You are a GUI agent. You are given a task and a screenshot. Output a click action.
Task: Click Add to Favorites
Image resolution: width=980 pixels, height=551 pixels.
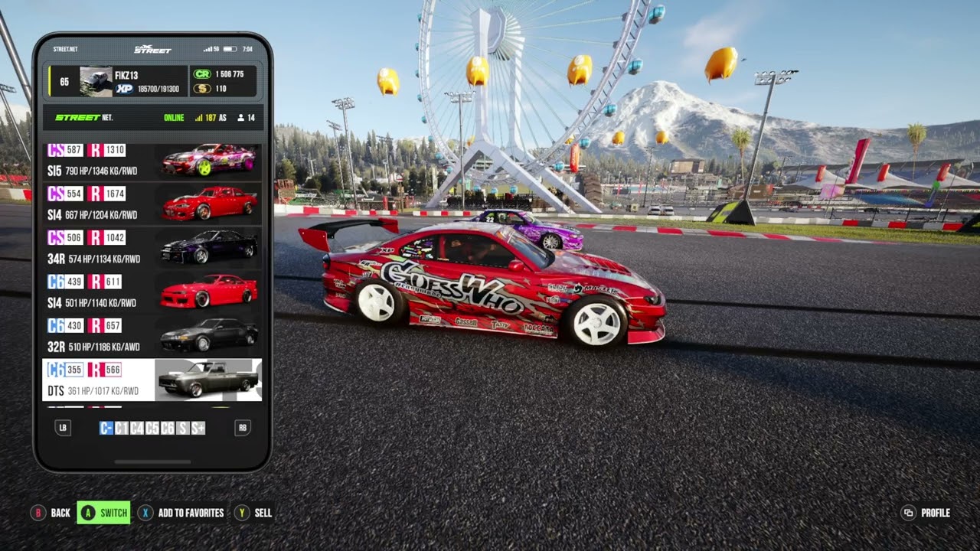click(181, 513)
